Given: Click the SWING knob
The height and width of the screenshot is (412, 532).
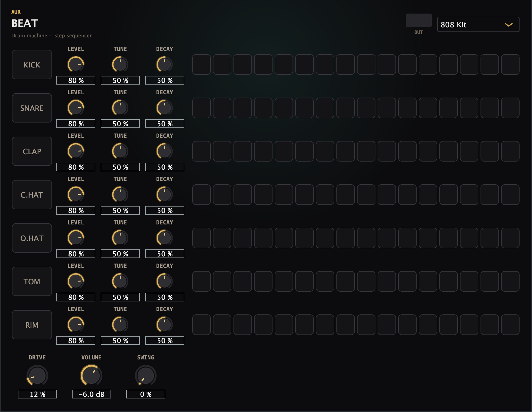Looking at the screenshot, I should click(146, 375).
